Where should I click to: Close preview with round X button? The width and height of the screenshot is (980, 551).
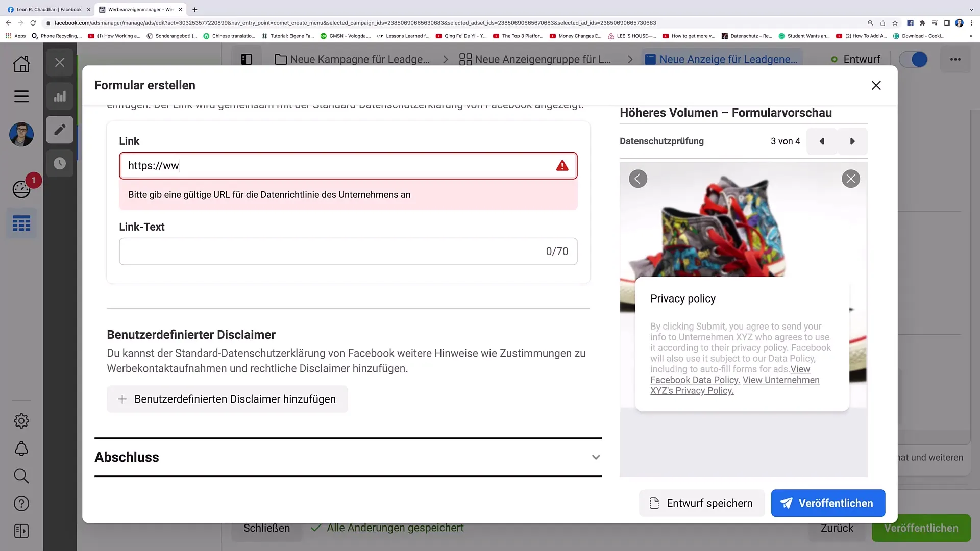851,179
